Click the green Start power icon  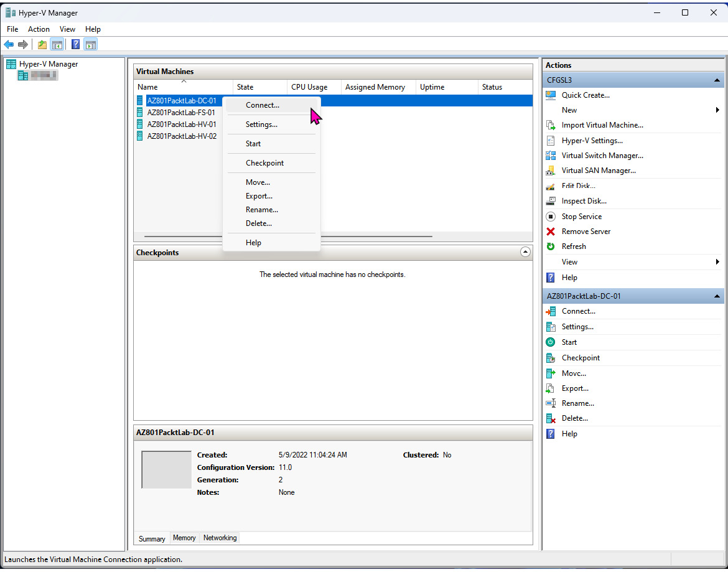551,342
